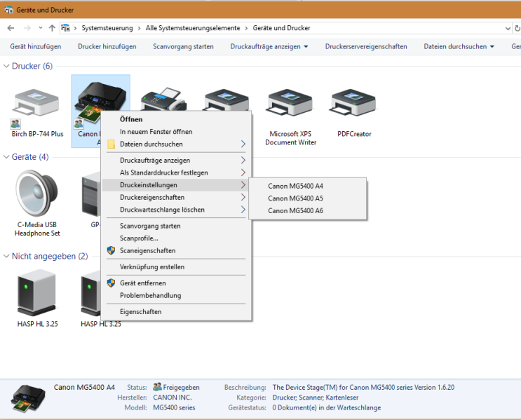Select the first HASP HL 3.25 device
Image resolution: width=521 pixels, height=420 pixels.
point(36,292)
